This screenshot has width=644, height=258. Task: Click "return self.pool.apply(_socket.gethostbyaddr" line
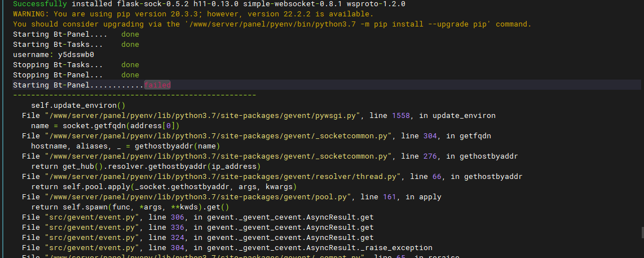[x=164, y=187]
